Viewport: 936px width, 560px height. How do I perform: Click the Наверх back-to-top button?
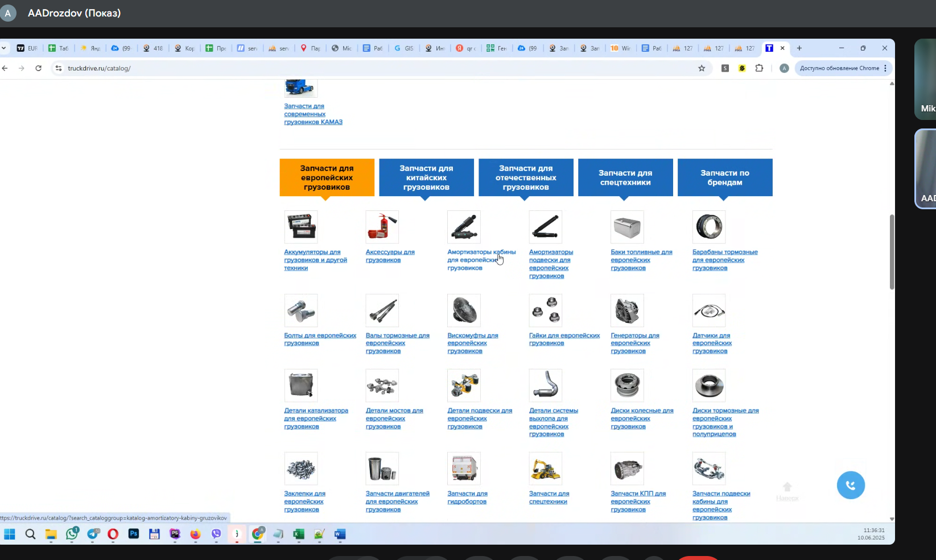(787, 491)
